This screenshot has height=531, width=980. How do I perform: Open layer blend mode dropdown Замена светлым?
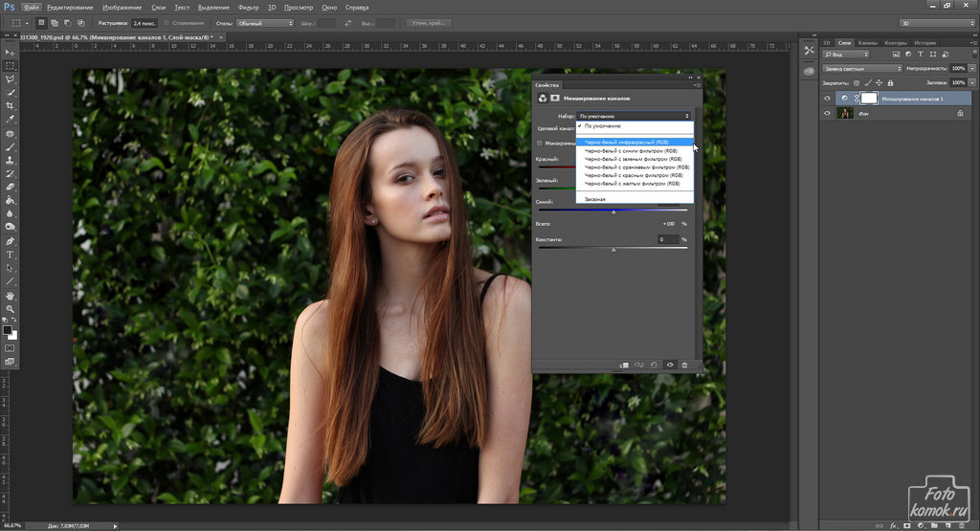click(x=861, y=69)
